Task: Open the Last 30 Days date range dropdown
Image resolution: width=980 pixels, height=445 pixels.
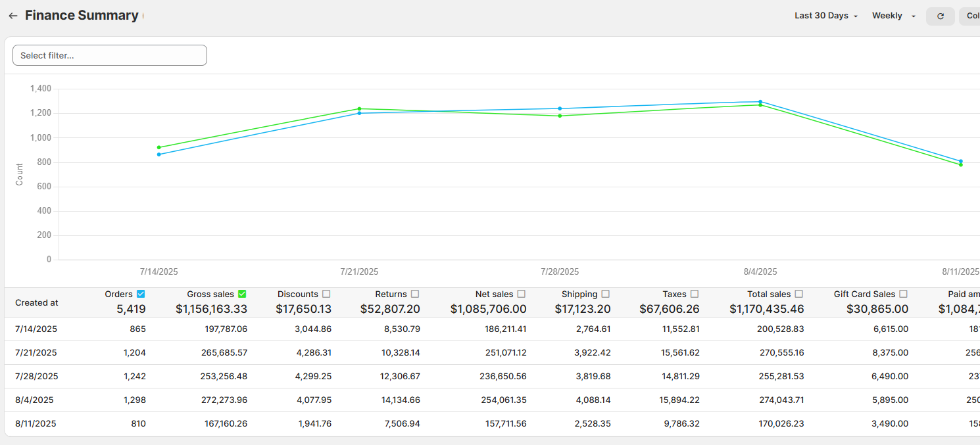Action: click(826, 16)
